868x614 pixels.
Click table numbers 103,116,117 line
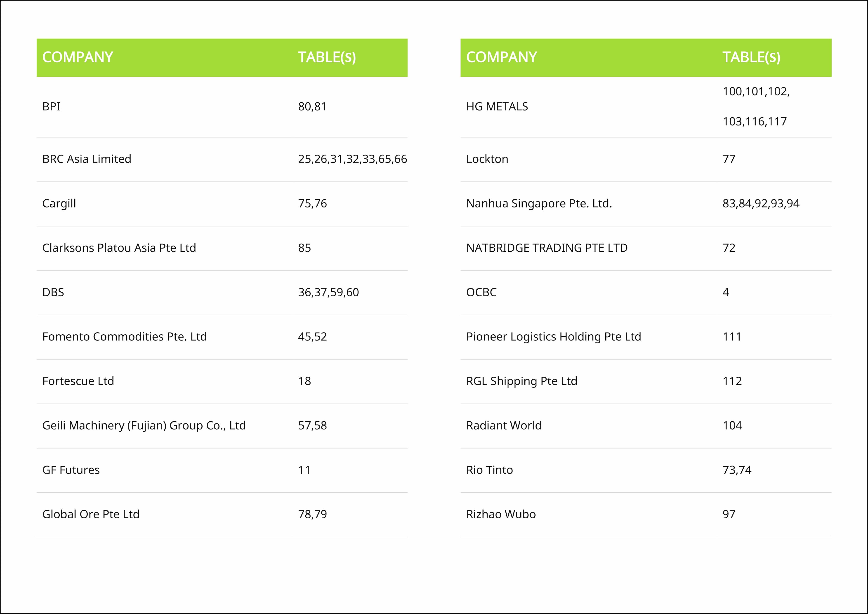pos(755,122)
